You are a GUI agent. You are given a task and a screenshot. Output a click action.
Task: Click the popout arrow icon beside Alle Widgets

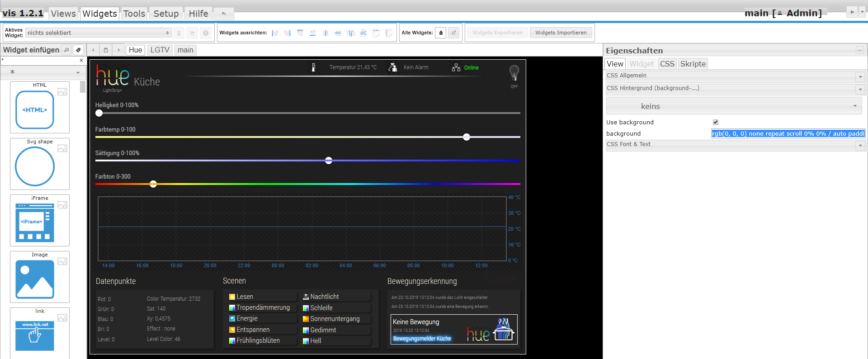pyautogui.click(x=454, y=33)
